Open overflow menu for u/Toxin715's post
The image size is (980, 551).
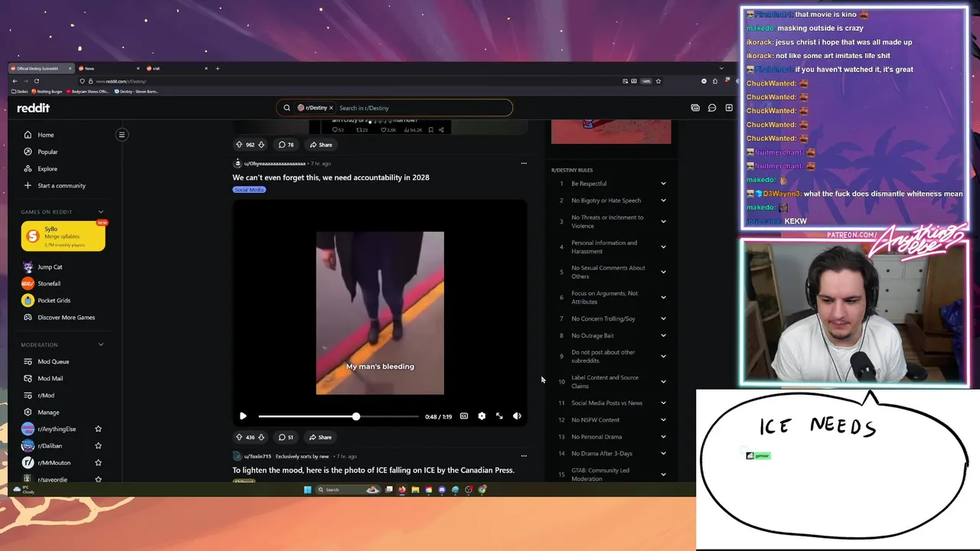tap(524, 456)
